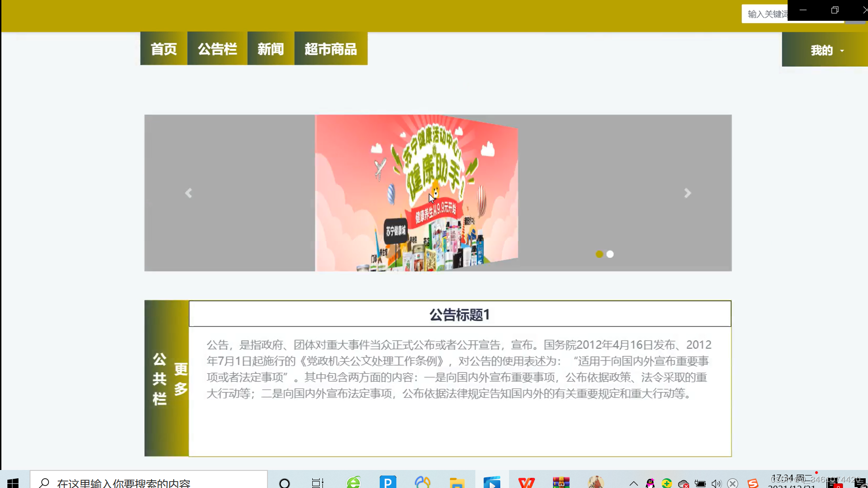Image resolution: width=868 pixels, height=488 pixels.
Task: Open Task View on the taskbar
Action: tap(318, 483)
